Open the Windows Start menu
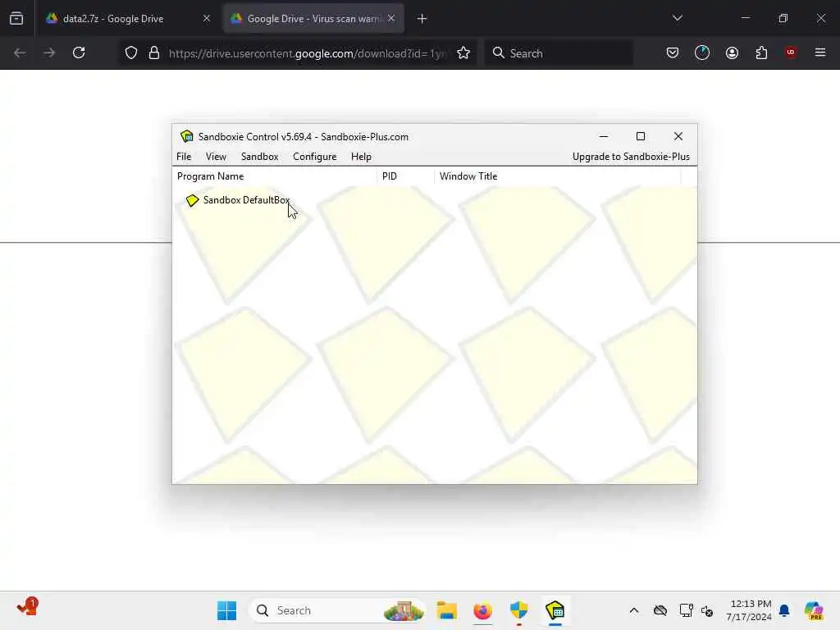The image size is (840, 630). (227, 610)
